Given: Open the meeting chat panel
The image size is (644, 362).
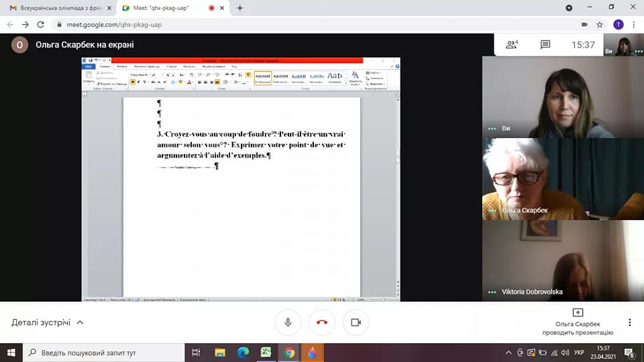Looking at the screenshot, I should coord(545,45).
